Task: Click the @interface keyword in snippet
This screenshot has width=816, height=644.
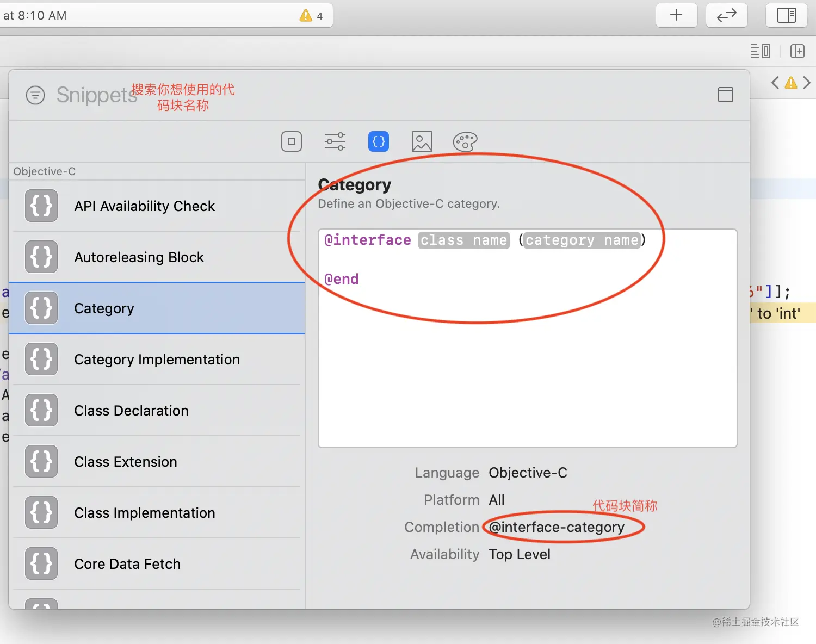Action: coord(368,240)
